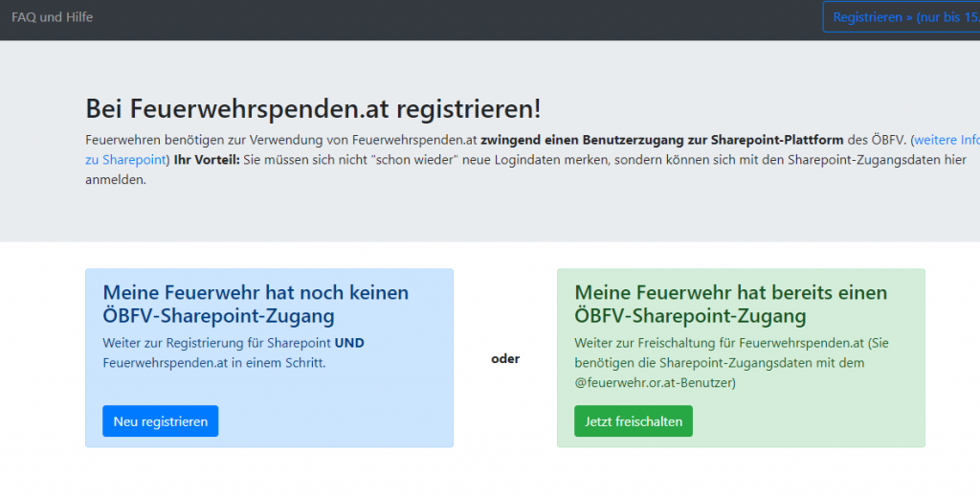Click the 'Bei Feuerwehrspenden.at registrieren!' heading

point(313,108)
